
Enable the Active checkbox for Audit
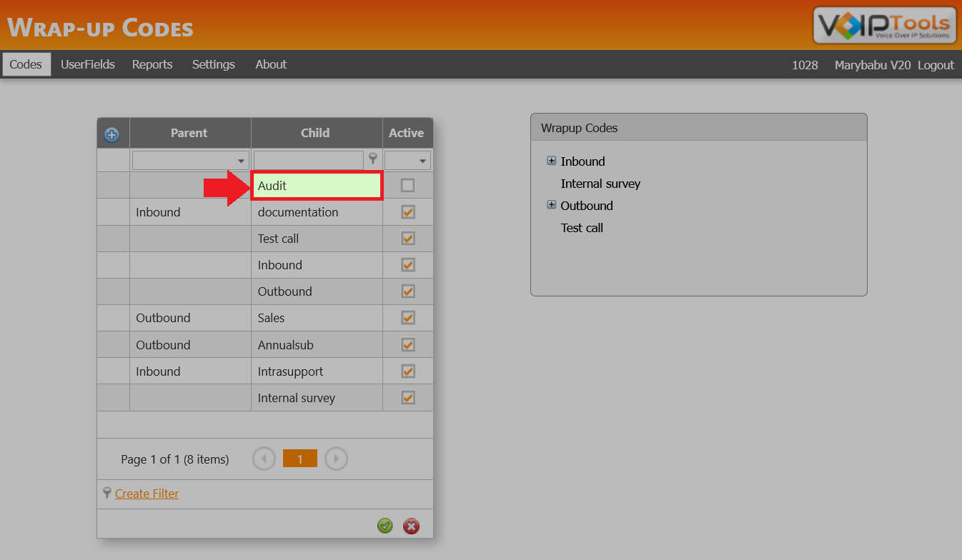pos(407,185)
